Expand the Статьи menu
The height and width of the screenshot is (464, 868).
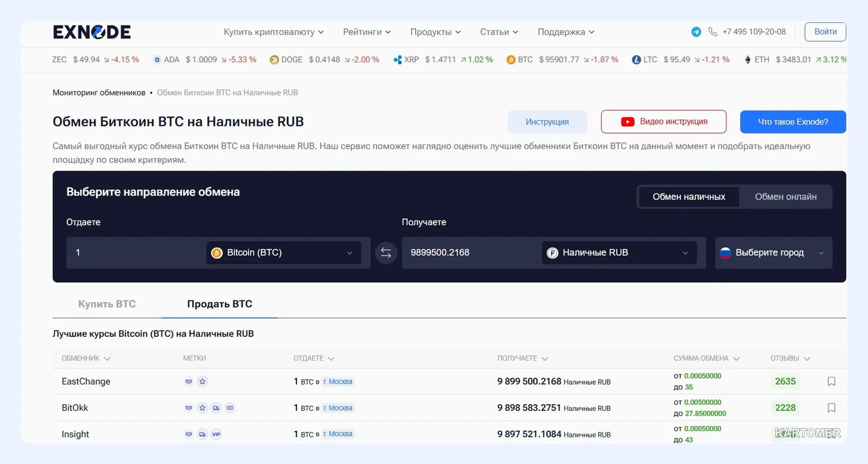(499, 32)
